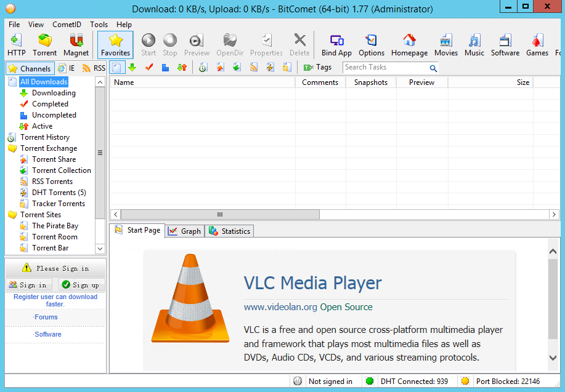Click the Sign in button
Image resolution: width=565 pixels, height=392 pixels.
click(28, 285)
